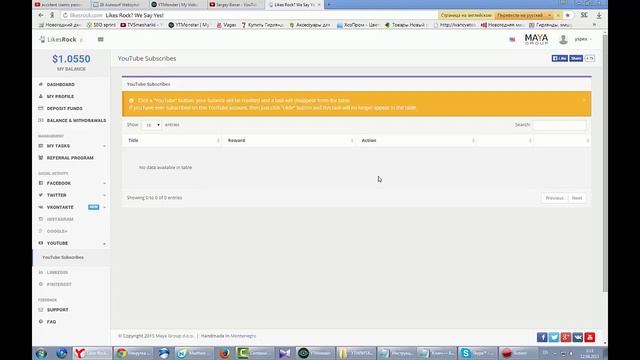
Task: Click the language flag icon in header
Action: tap(512, 40)
